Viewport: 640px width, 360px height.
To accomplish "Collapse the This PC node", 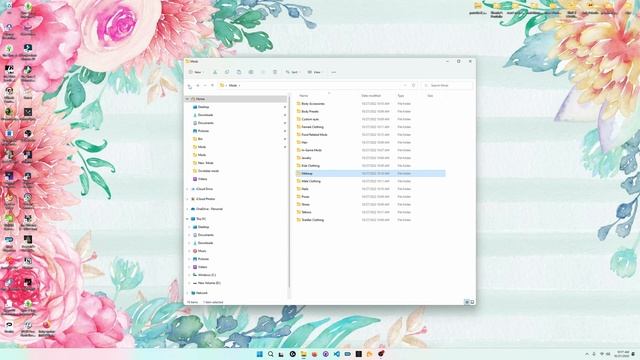I will [x=188, y=219].
